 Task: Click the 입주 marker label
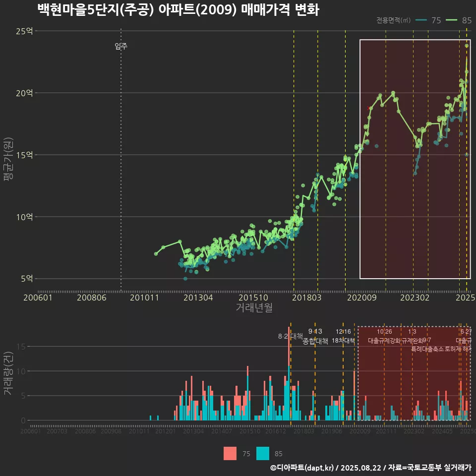[x=121, y=46]
